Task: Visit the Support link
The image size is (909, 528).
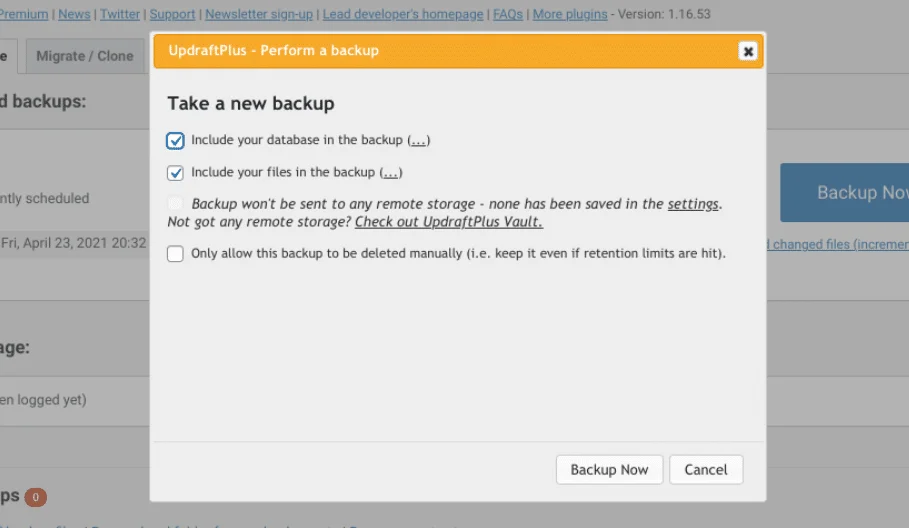Action: [x=172, y=15]
